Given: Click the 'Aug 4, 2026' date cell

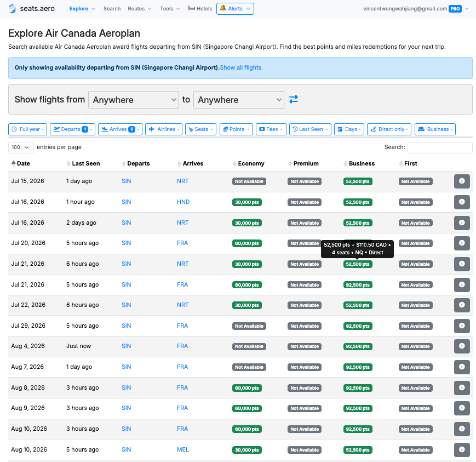Looking at the screenshot, I should coord(28,346).
